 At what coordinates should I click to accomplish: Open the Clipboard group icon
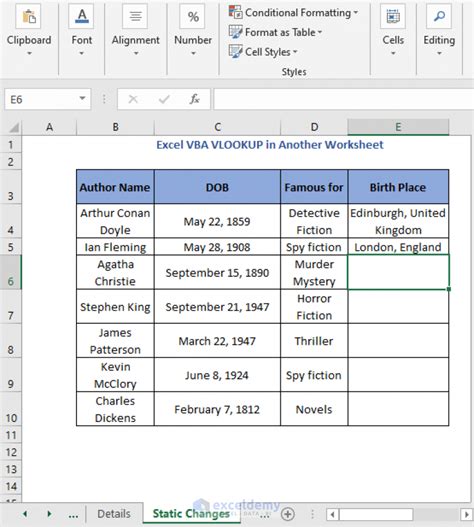(29, 16)
